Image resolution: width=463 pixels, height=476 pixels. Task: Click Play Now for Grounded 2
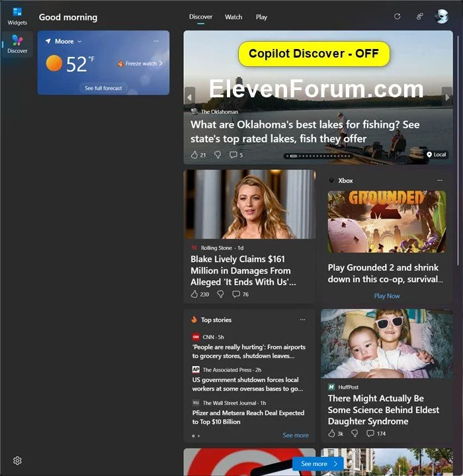point(386,296)
